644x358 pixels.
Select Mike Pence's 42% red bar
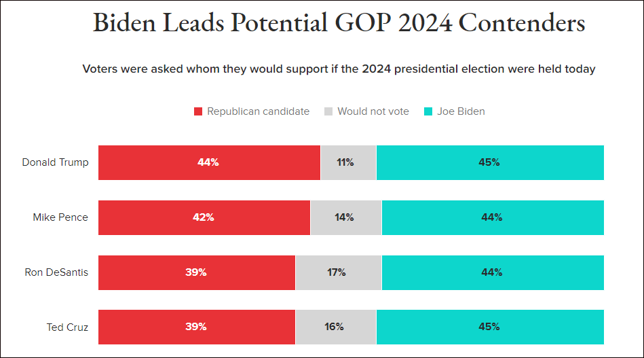(x=204, y=217)
